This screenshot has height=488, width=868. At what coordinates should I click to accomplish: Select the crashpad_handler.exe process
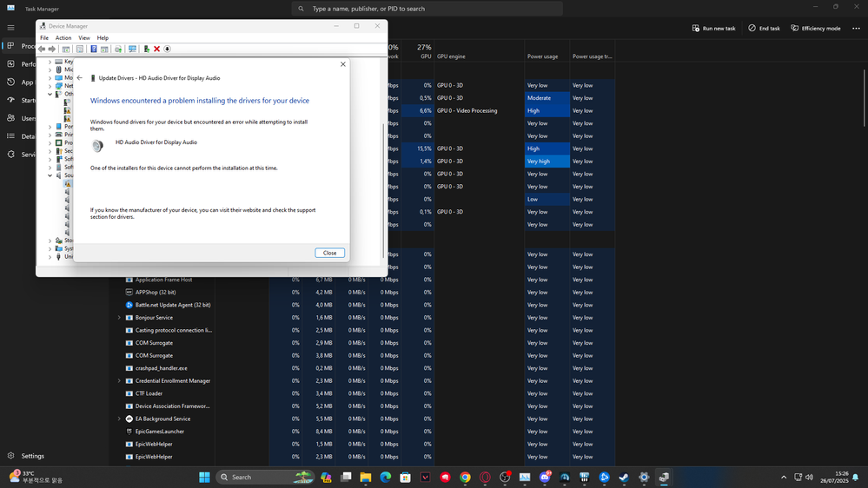click(x=161, y=368)
